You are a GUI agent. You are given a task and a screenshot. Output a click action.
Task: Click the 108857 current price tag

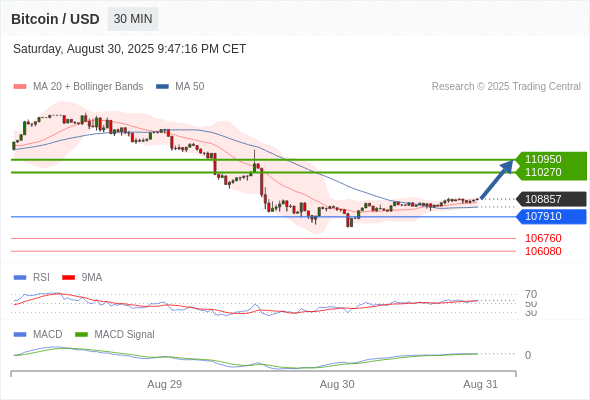(551, 199)
